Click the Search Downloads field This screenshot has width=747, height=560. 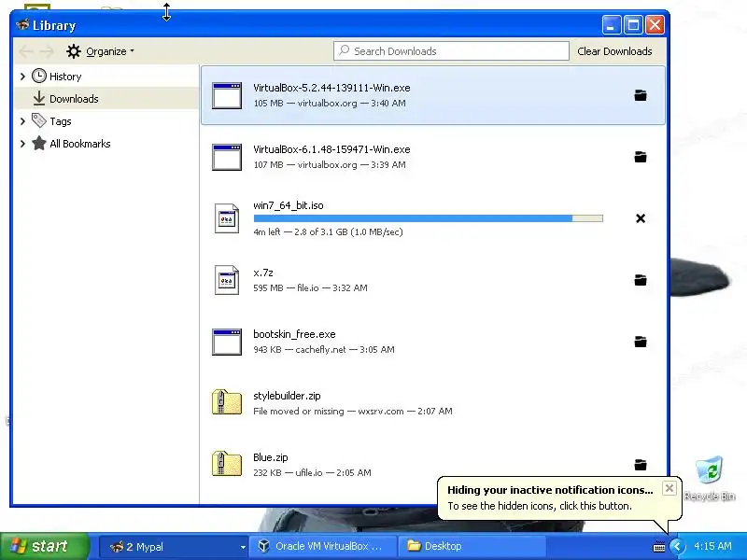[x=451, y=51]
